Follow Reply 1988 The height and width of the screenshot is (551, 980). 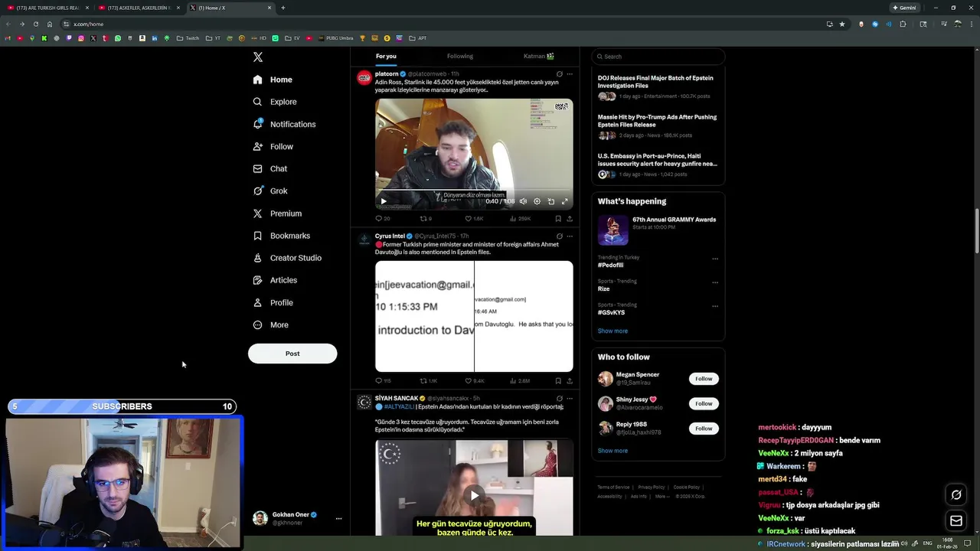pos(704,429)
